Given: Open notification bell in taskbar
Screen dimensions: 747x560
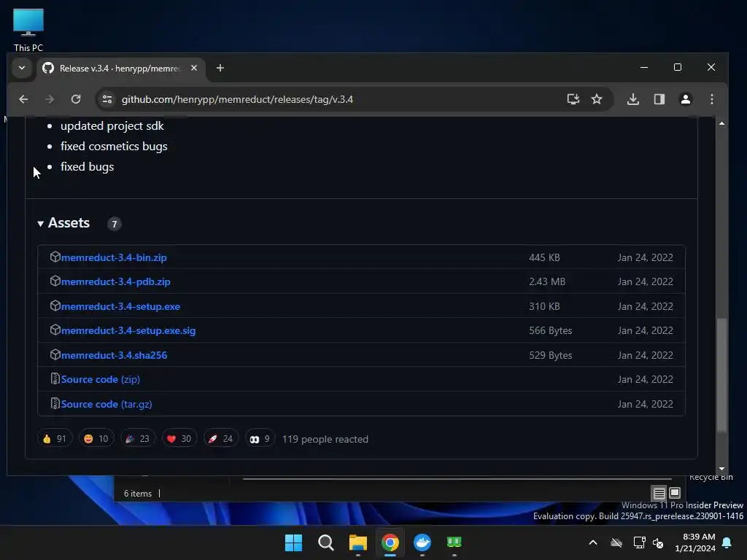Looking at the screenshot, I should tap(727, 542).
